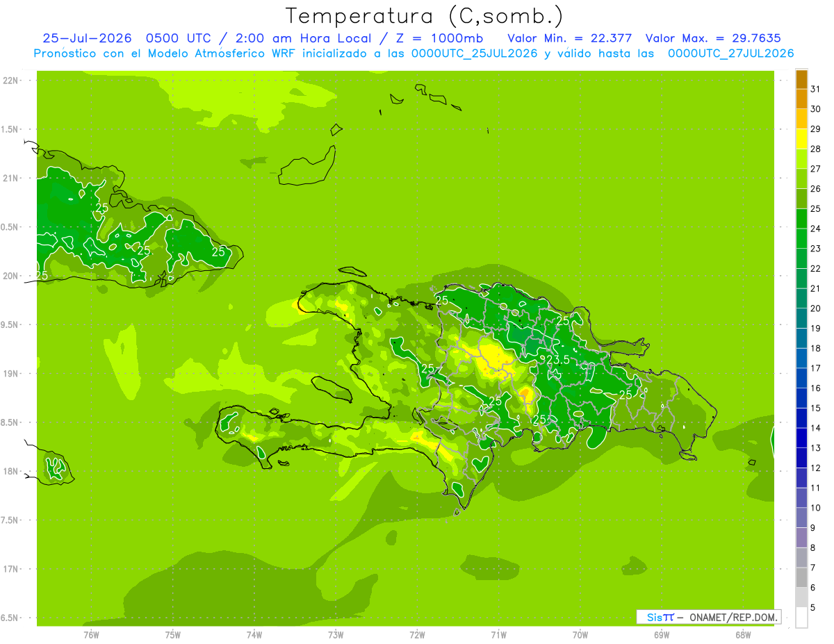The height and width of the screenshot is (644, 834).
Task: Click the 23.5 contour label on the map
Action: coord(558,360)
